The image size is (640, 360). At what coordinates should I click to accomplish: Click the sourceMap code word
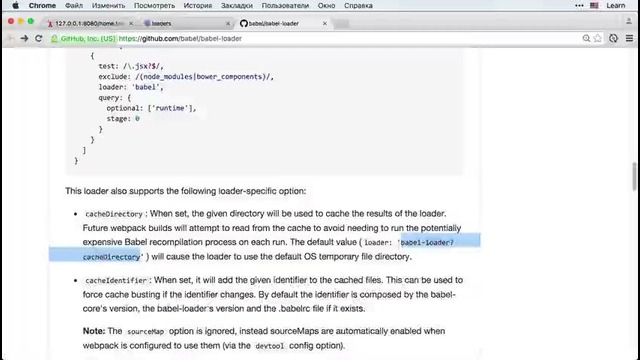pyautogui.click(x=145, y=331)
